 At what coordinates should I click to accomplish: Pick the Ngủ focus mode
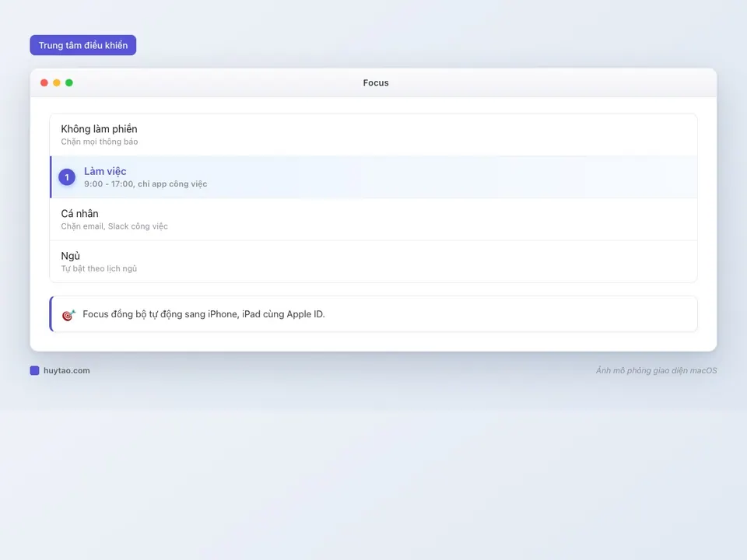tap(373, 261)
